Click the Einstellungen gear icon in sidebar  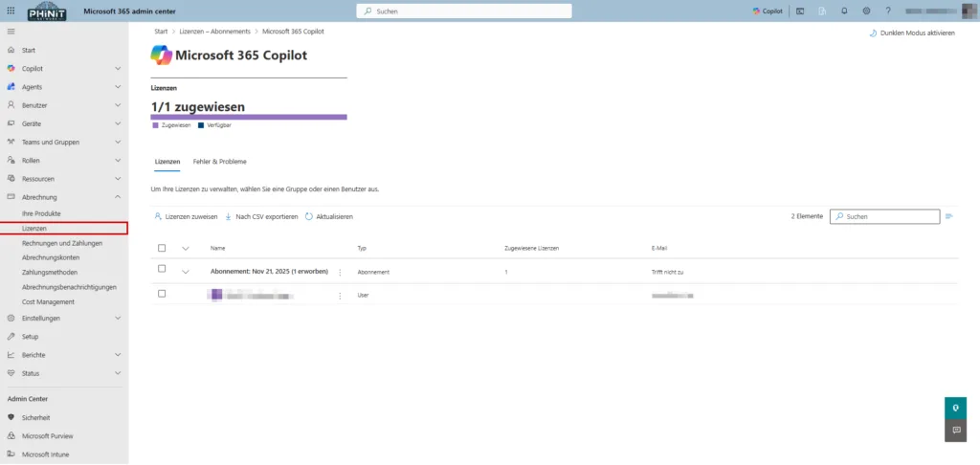[x=11, y=318]
